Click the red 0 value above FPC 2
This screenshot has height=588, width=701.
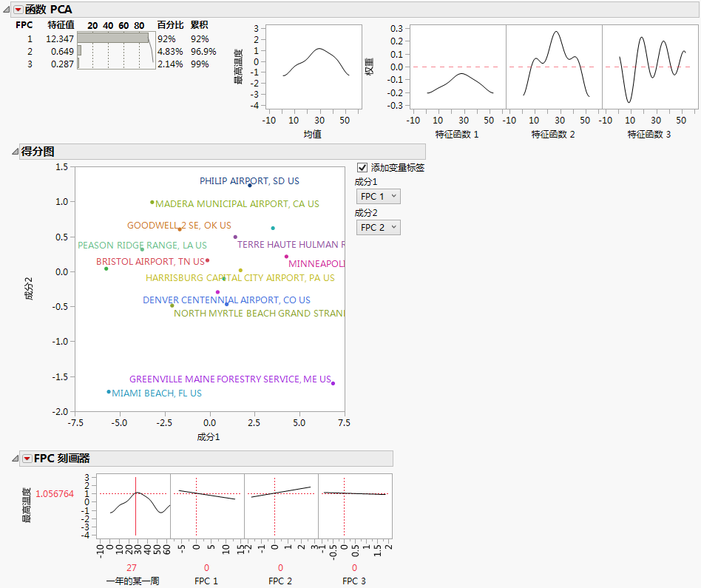280,568
